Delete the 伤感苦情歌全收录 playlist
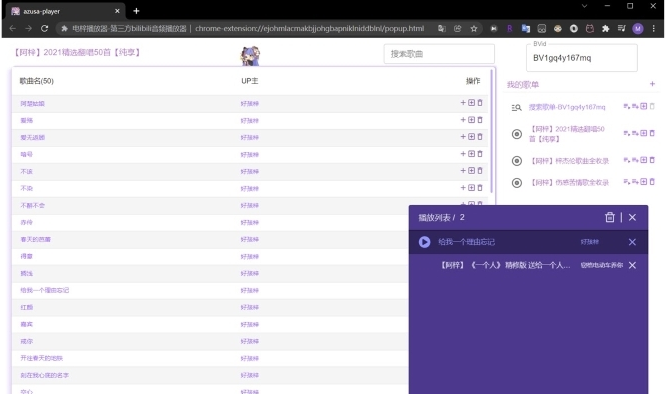The height and width of the screenshot is (394, 666). (652, 182)
